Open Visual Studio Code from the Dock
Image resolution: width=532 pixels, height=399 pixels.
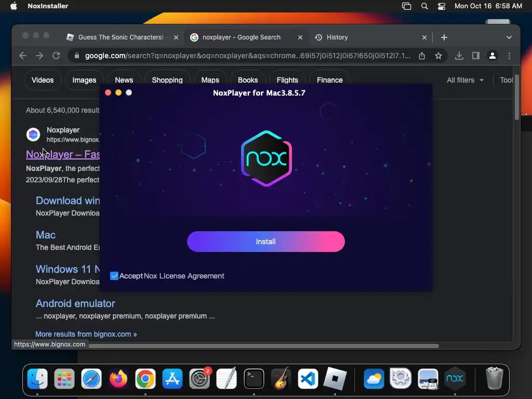pos(308,378)
